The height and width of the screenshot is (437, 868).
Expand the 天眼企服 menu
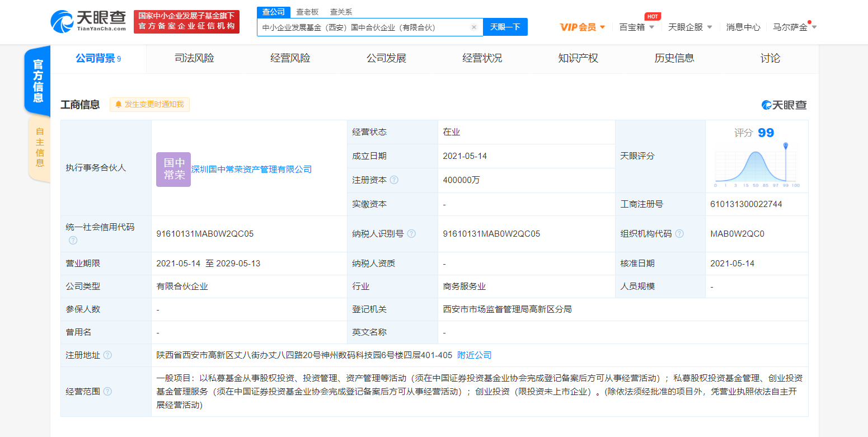(690, 27)
